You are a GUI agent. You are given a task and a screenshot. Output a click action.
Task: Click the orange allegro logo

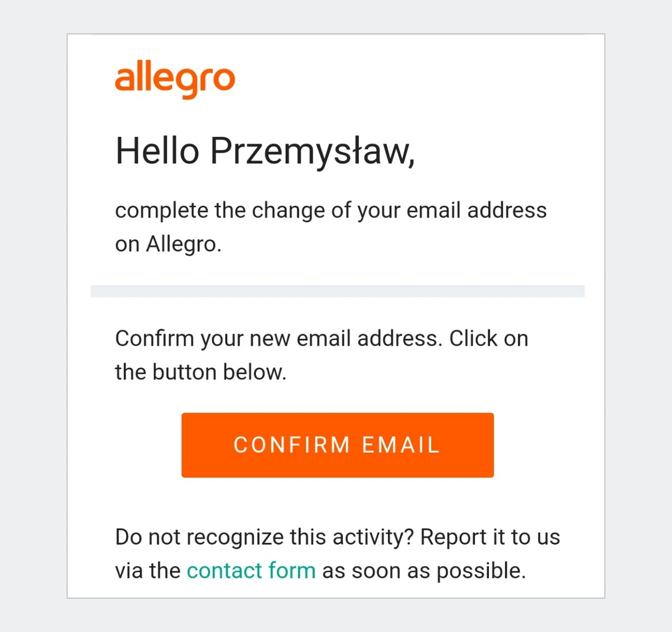[175, 80]
